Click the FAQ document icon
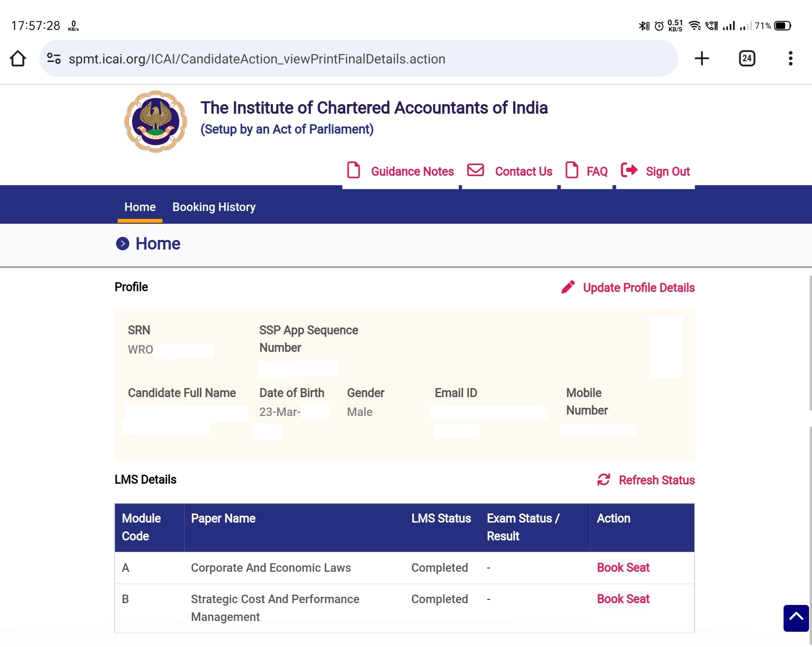 [x=572, y=170]
